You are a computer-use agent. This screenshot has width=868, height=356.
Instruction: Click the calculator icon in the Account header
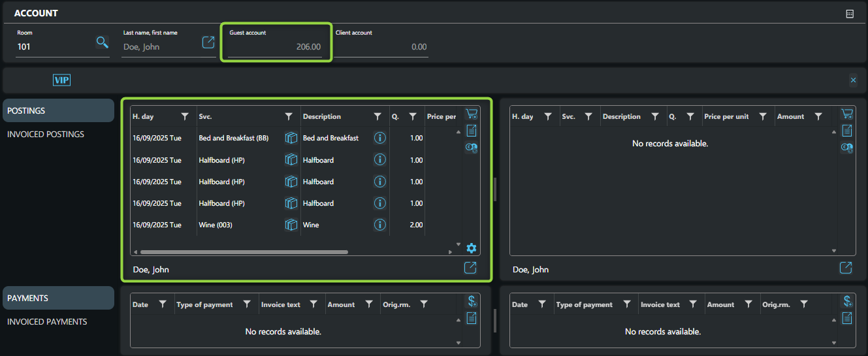tap(850, 14)
